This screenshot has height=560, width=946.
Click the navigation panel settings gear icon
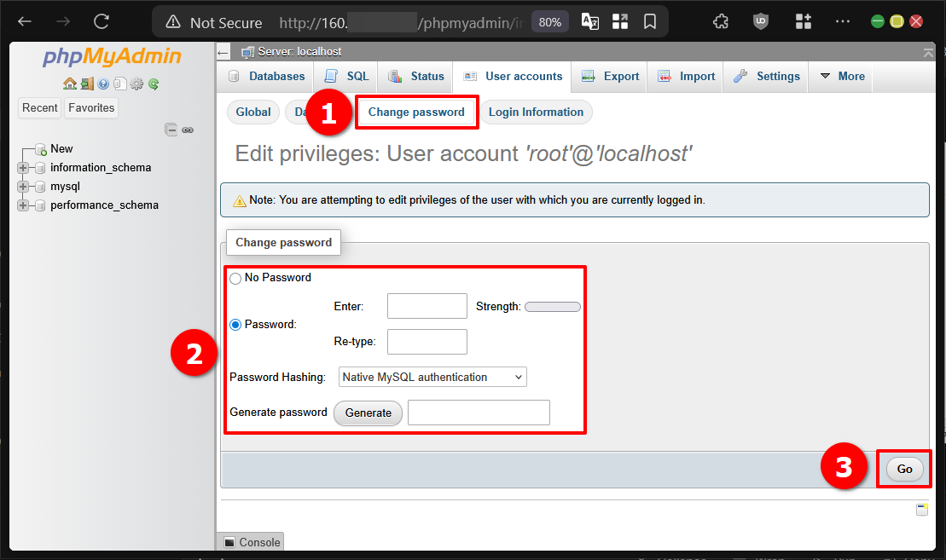tap(136, 84)
